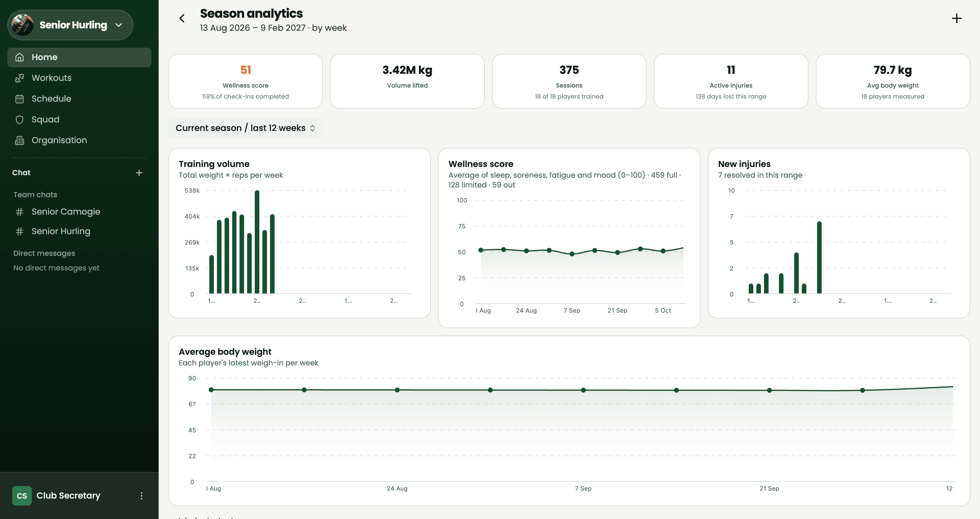Click the Club Secretary profile name
Screen dimensions: 980x519
[x=68, y=495]
